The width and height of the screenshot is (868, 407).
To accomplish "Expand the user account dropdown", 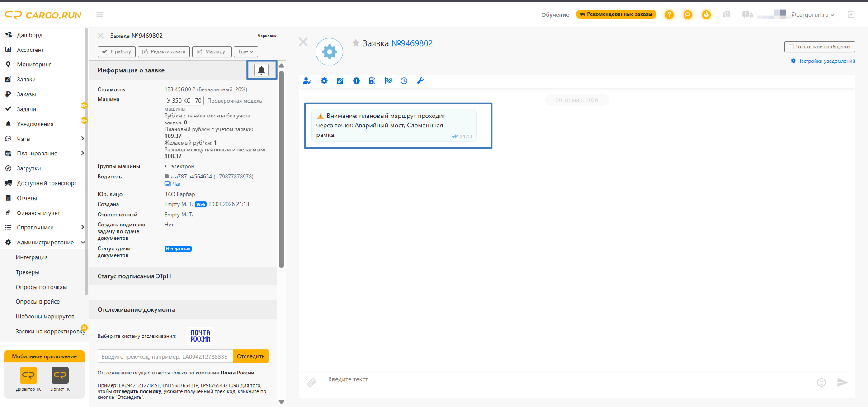I will (x=812, y=14).
